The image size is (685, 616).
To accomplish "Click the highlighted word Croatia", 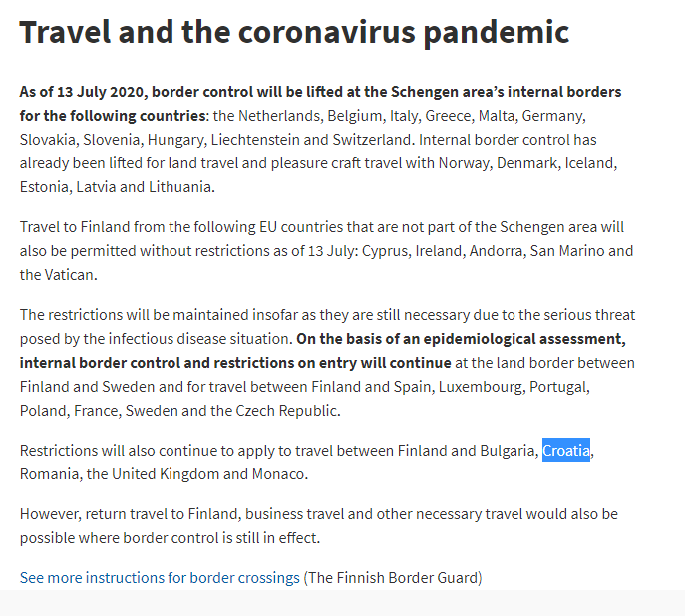I will [566, 450].
